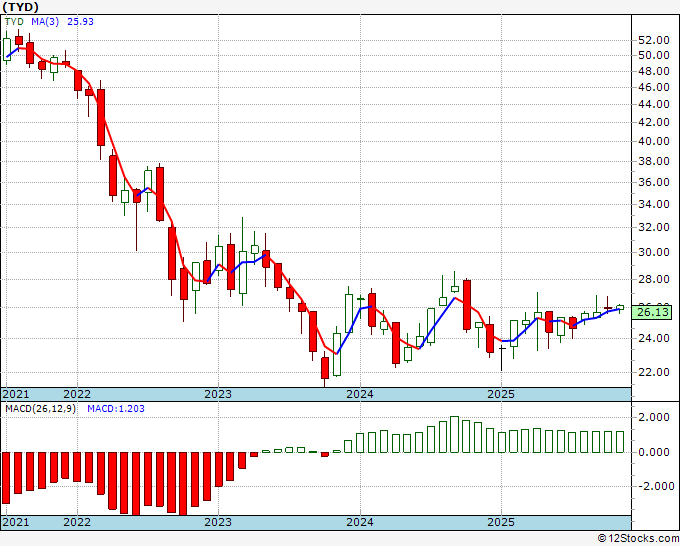The width and height of the screenshot is (680, 546).
Task: Click the MACD:1.203 value label
Action: pos(116,409)
